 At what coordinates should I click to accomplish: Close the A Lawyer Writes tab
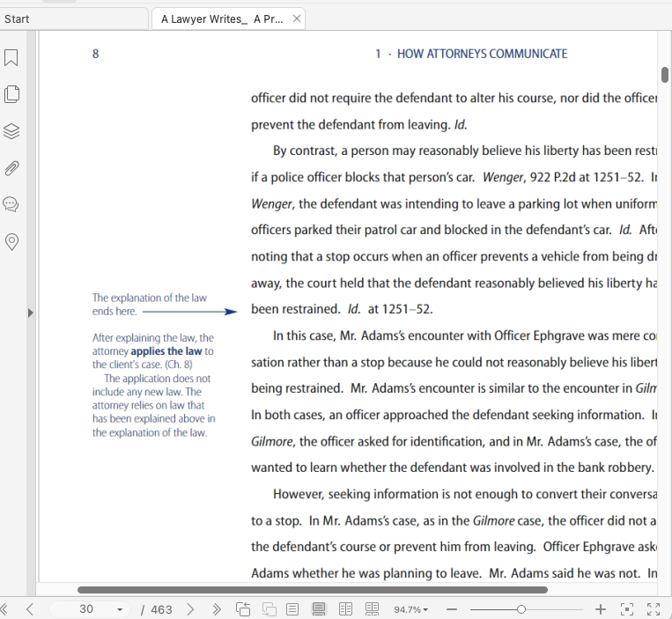296,18
